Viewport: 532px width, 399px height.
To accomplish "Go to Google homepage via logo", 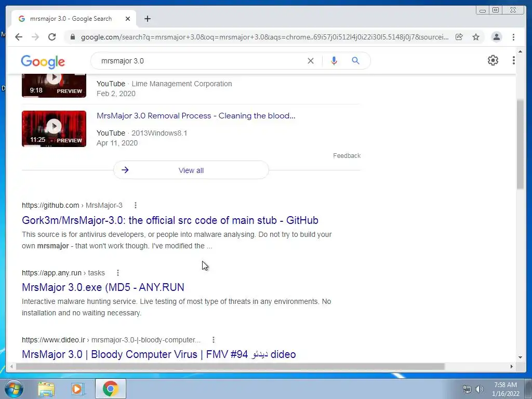I will pos(43,61).
